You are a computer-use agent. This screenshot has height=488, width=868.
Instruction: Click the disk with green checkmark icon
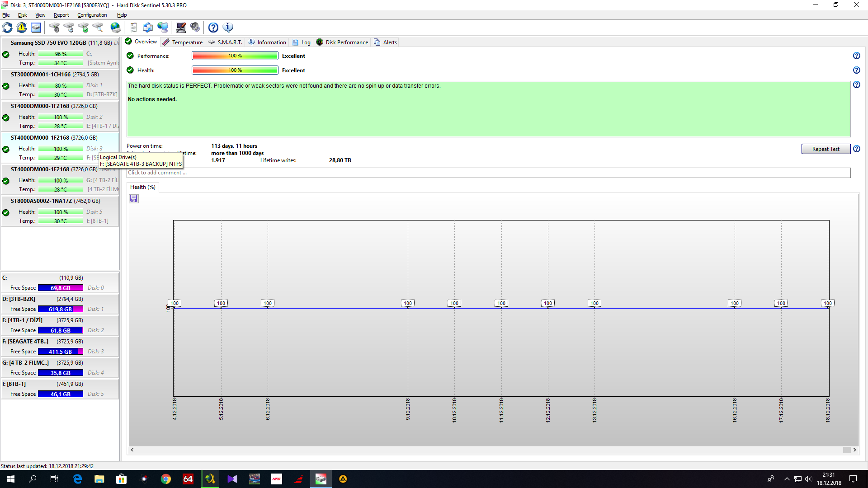(x=83, y=28)
